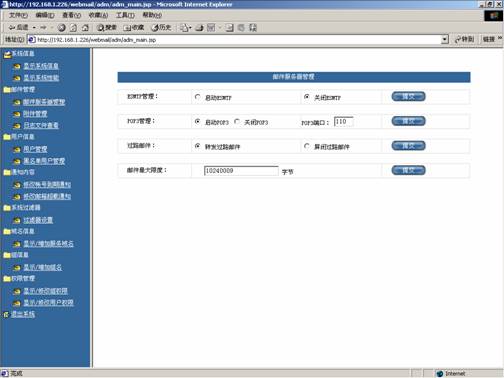
Task: Click the Refresh page icon
Action: [x=74, y=28]
